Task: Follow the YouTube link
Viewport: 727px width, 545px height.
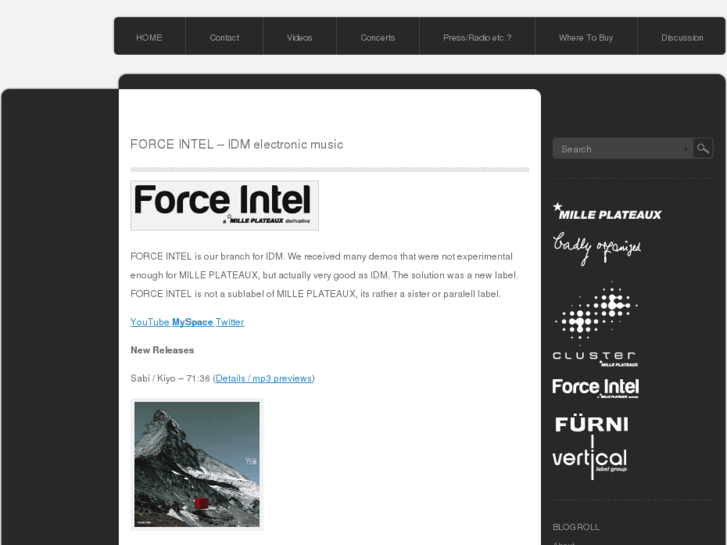Action: [150, 322]
